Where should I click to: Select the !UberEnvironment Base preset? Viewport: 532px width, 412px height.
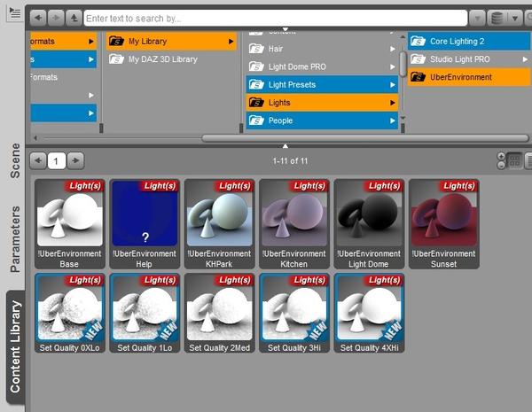coord(70,224)
